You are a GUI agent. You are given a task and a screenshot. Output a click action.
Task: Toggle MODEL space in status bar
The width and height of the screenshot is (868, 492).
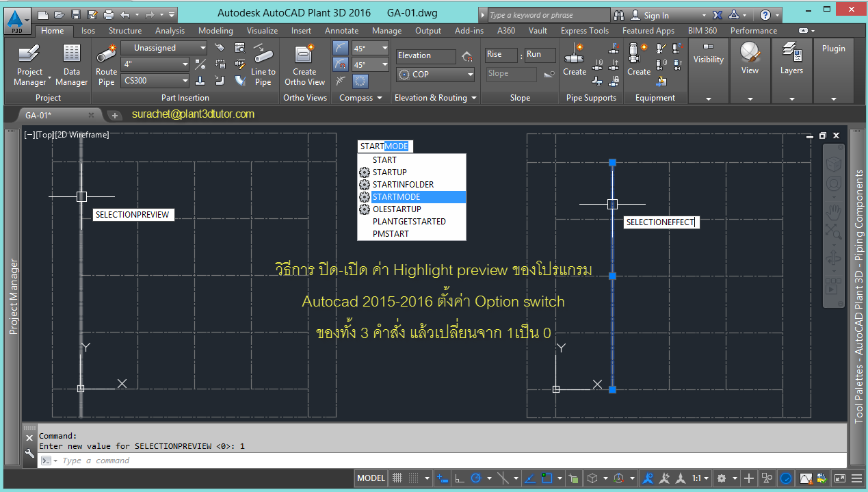click(x=370, y=478)
